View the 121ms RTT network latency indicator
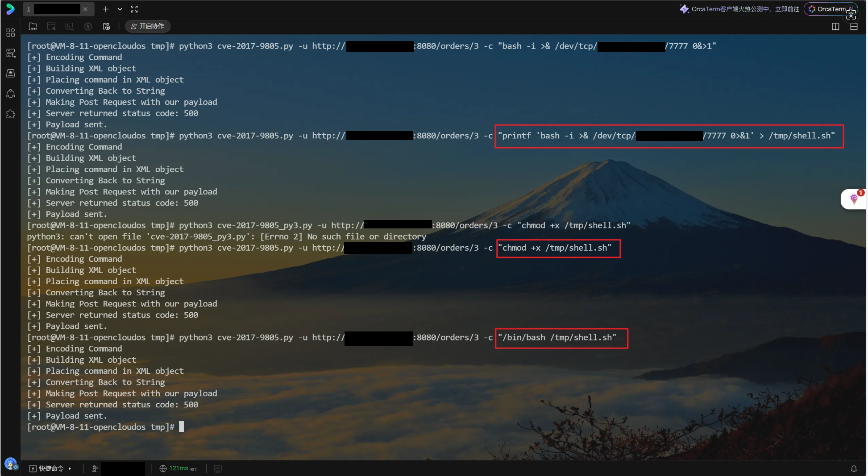The height and width of the screenshot is (476, 868). 178,468
